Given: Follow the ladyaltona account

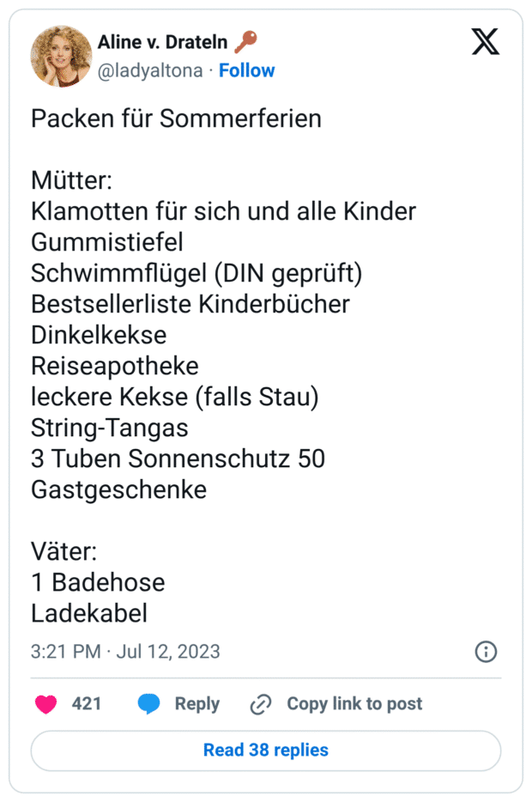Looking at the screenshot, I should pos(247,70).
